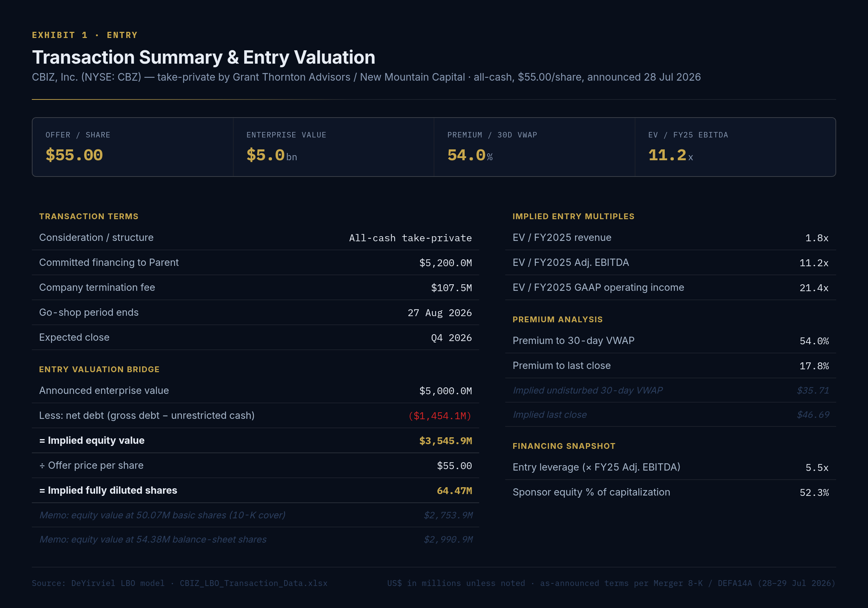Select the 64.47M implied diluted shares value
The width and height of the screenshot is (868, 608).
454,491
